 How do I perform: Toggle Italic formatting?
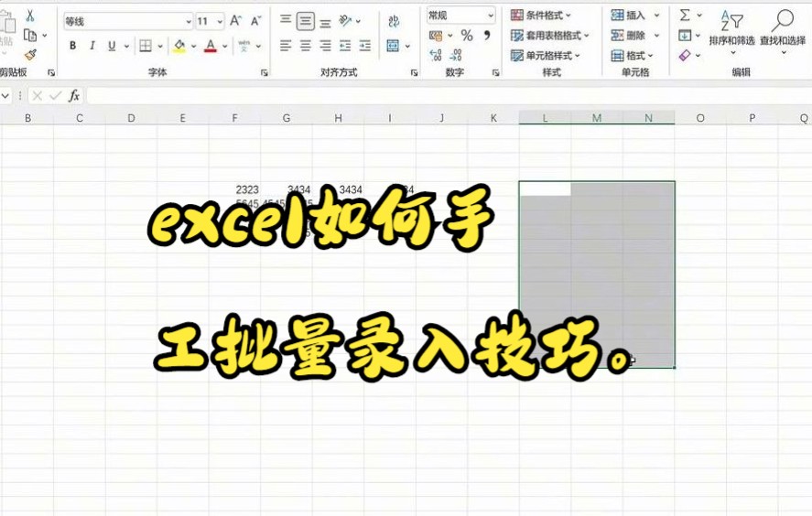click(92, 46)
